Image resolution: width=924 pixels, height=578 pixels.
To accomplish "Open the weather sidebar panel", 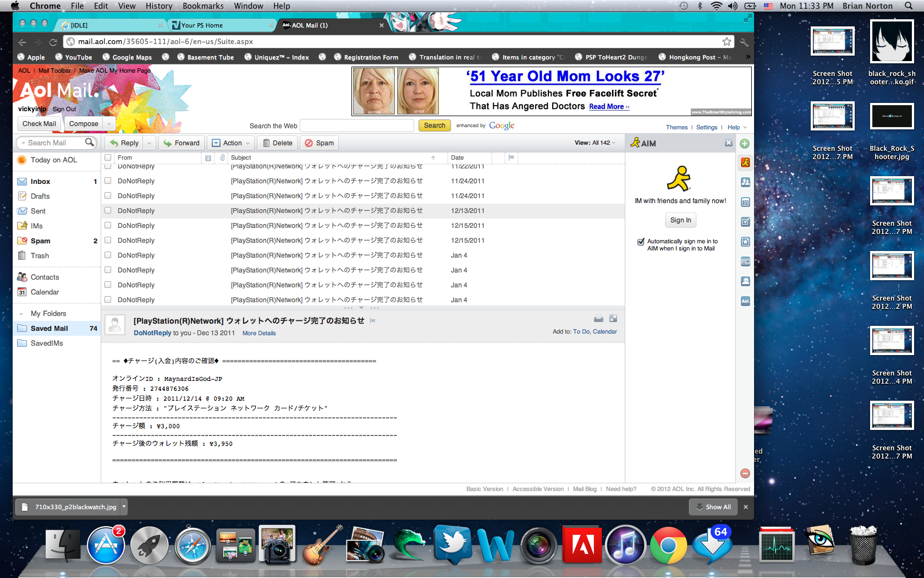I will [745, 281].
